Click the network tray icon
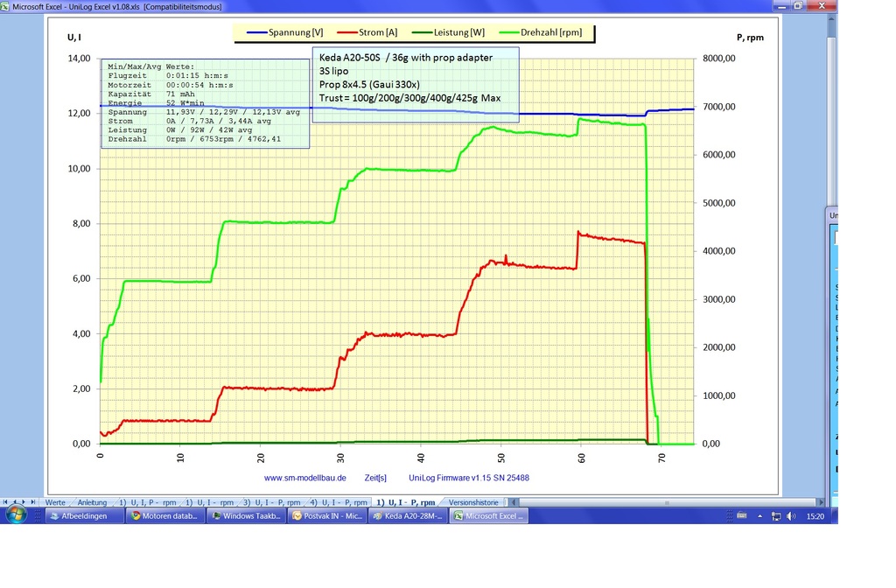896x588 pixels. pos(775,516)
